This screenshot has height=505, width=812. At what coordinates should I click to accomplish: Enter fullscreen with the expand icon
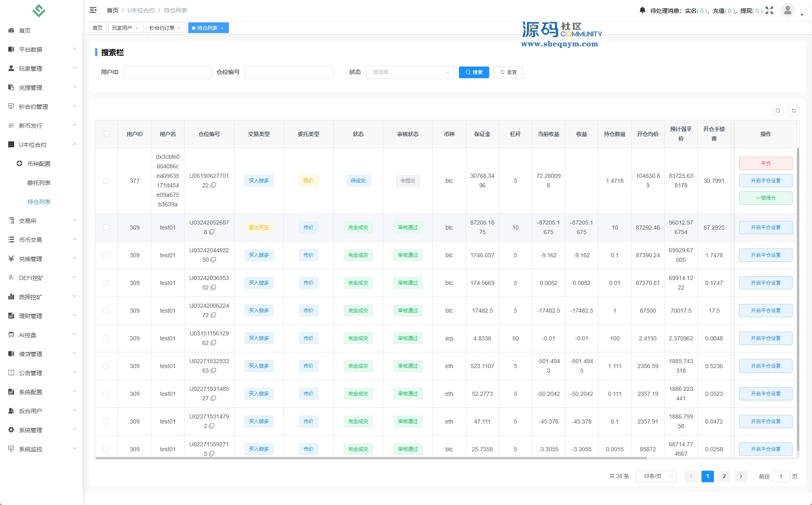pyautogui.click(x=769, y=10)
